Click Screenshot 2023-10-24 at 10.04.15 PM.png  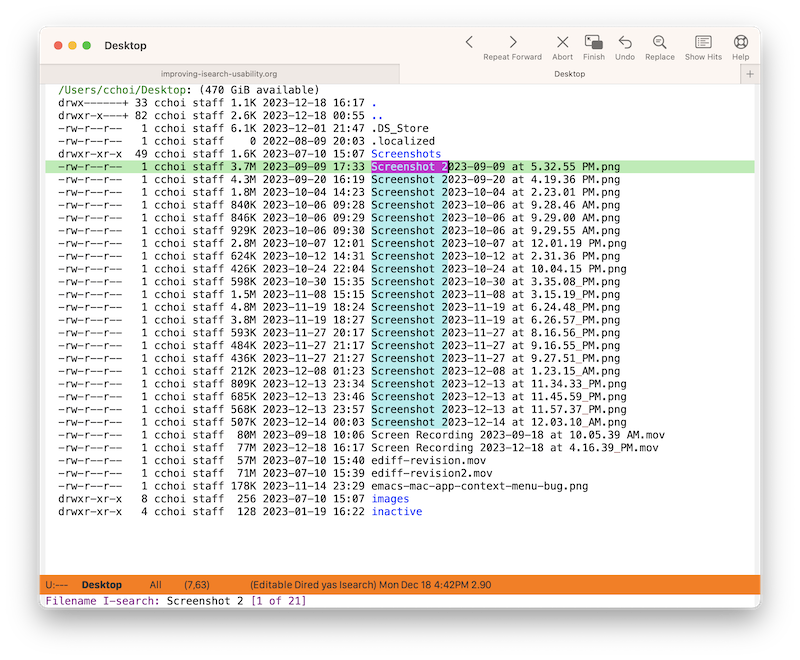[498, 269]
